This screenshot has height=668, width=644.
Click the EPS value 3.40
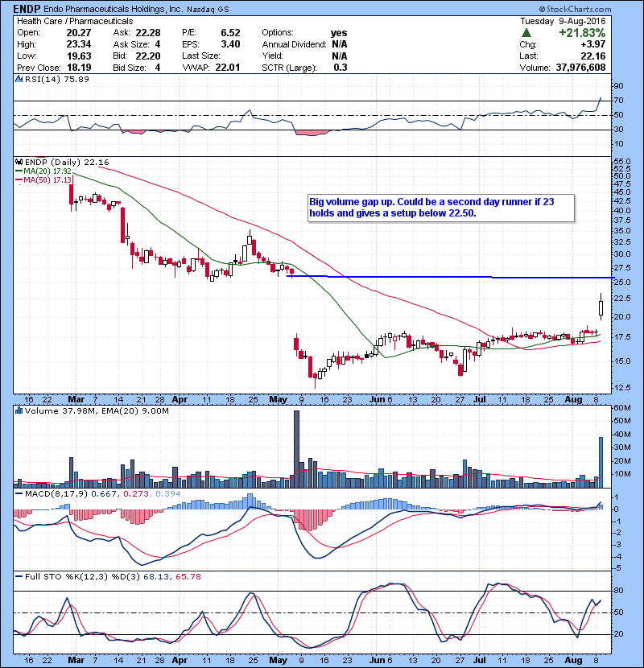tap(230, 44)
